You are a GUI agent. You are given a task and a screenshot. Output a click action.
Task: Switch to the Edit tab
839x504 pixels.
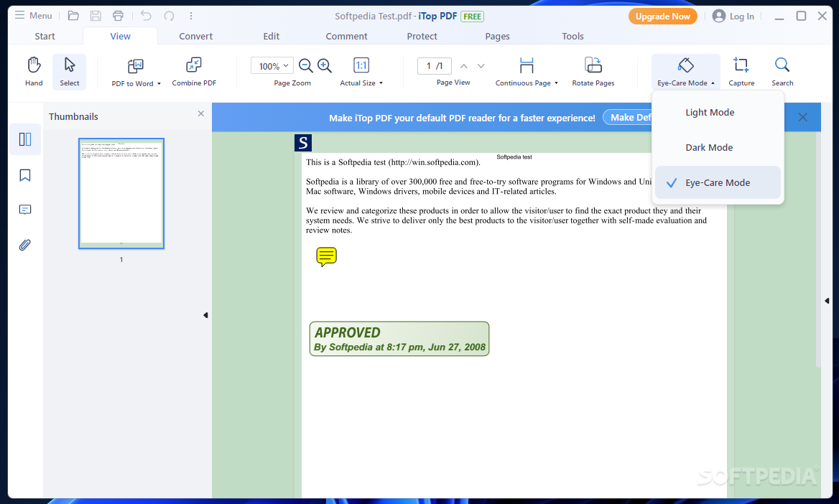point(272,37)
